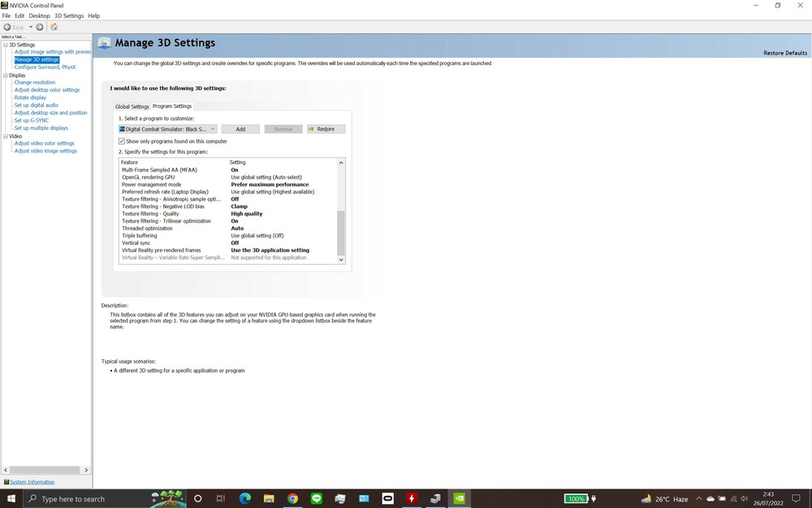Launch Google Chrome from taskbar

pyautogui.click(x=292, y=499)
